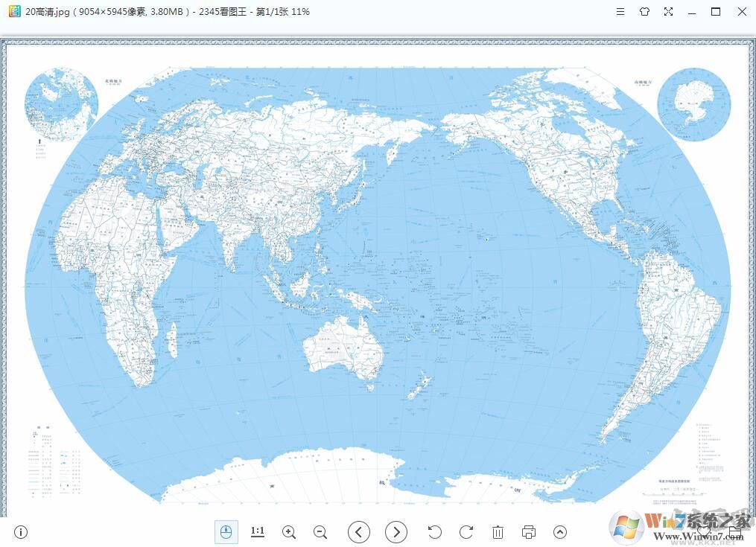The height and width of the screenshot is (547, 756).
Task: Delete the current image
Action: [498, 532]
